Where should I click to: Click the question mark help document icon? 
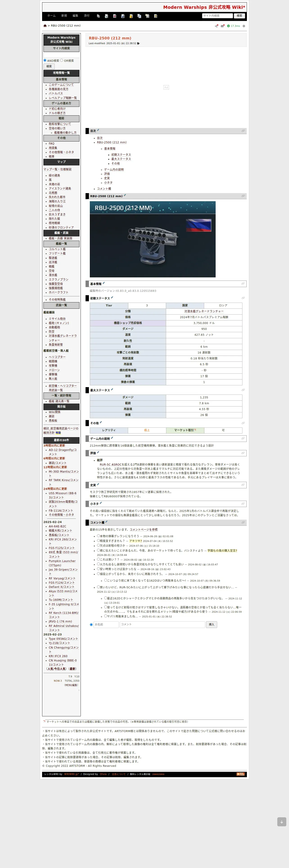point(156,16)
